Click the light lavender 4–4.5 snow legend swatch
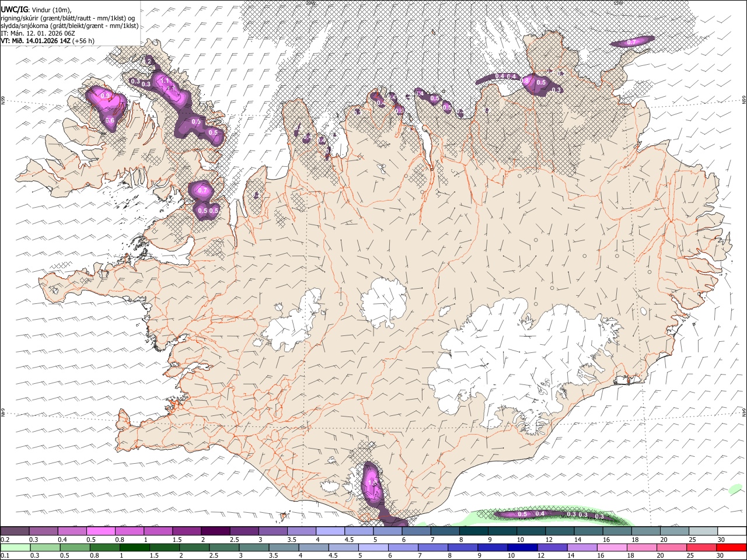Viewport: 747px width, 560px height. [330, 531]
